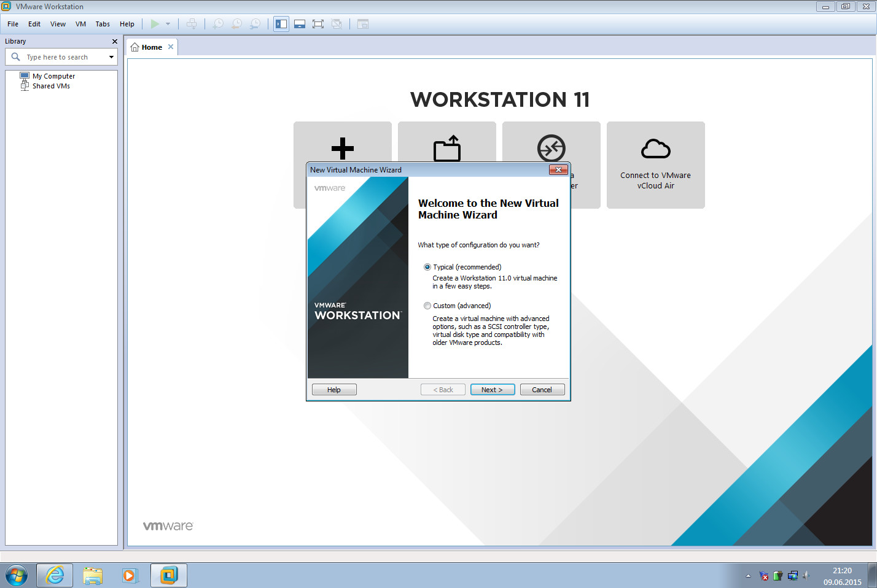Open Windows Media Player from the taskbar
The width and height of the screenshot is (877, 588).
(130, 576)
